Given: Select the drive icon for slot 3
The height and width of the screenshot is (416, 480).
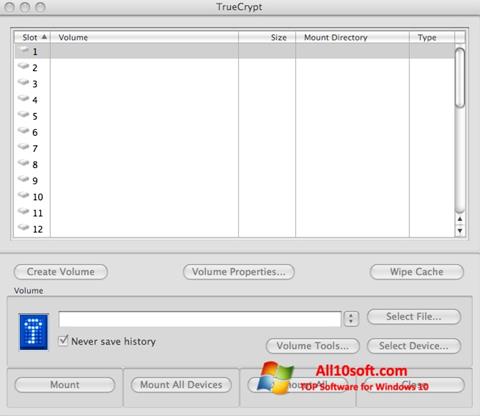Looking at the screenshot, I should [24, 82].
